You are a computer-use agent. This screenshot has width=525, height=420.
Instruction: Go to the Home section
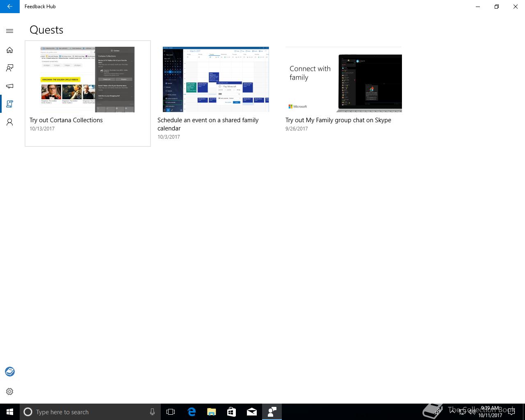tap(10, 50)
